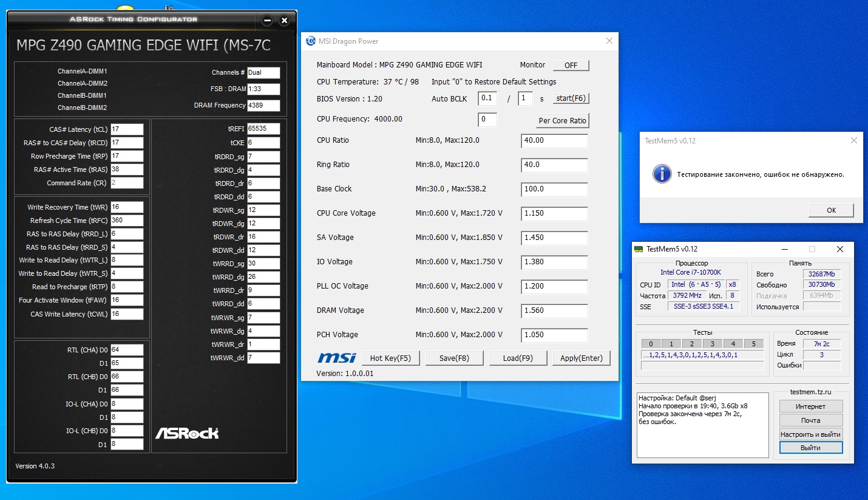Click the Save(F8) button
The image size is (868, 500).
(455, 358)
